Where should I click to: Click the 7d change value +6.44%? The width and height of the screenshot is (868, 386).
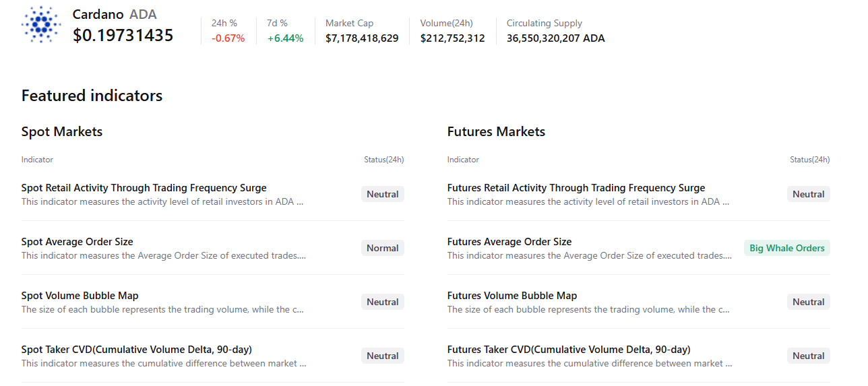[286, 38]
